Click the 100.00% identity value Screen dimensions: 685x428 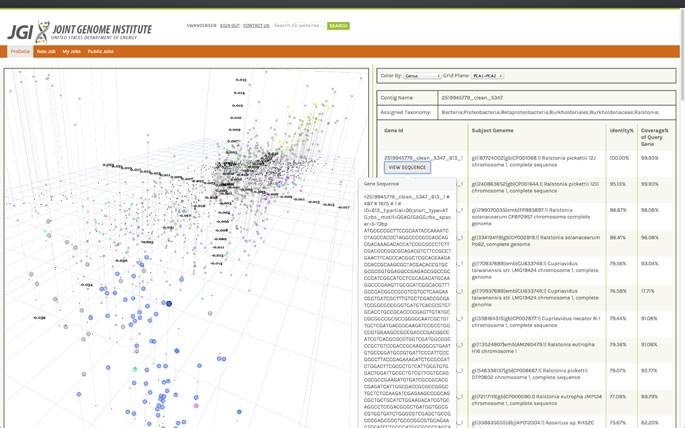(619, 158)
